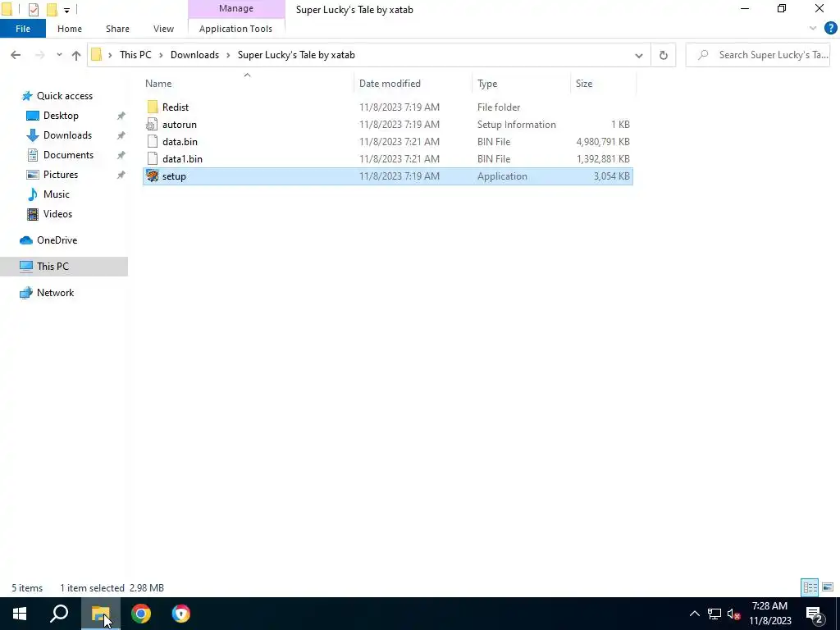The width and height of the screenshot is (840, 630).
Task: Select the data.bin file icon
Action: (153, 141)
